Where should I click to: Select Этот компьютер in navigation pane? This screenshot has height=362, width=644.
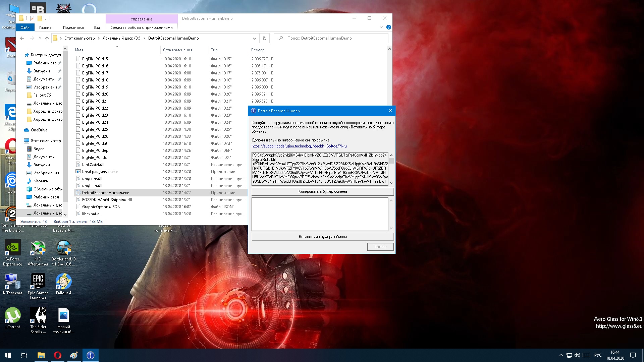point(46,141)
